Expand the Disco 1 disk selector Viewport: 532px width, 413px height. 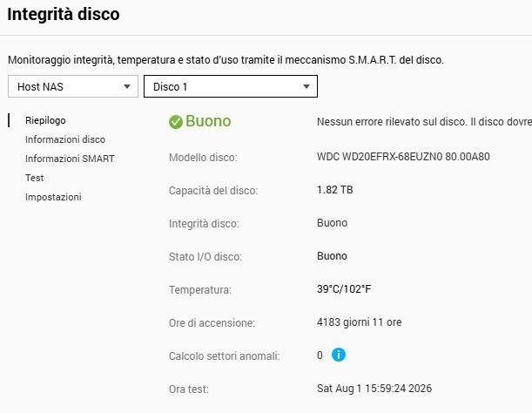pyautogui.click(x=231, y=86)
